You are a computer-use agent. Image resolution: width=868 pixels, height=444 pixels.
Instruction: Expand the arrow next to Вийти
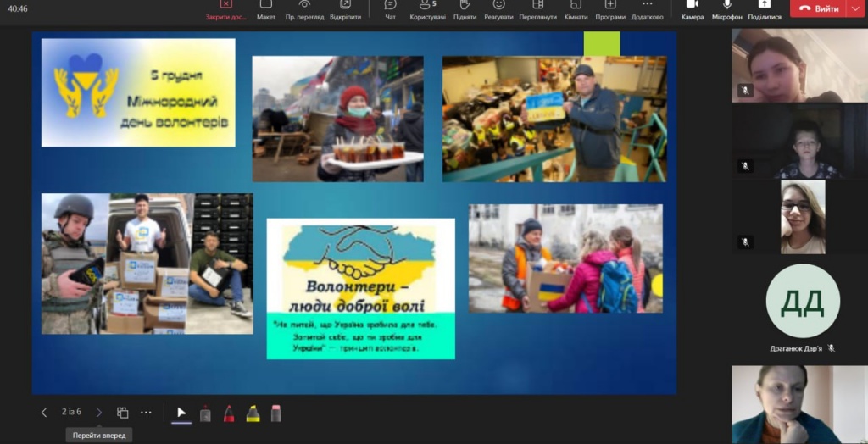[x=854, y=8]
